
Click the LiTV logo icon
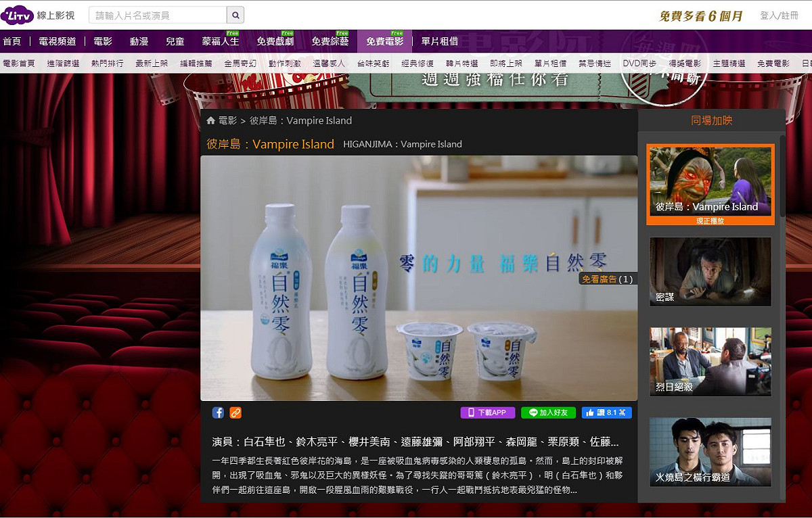click(16, 15)
